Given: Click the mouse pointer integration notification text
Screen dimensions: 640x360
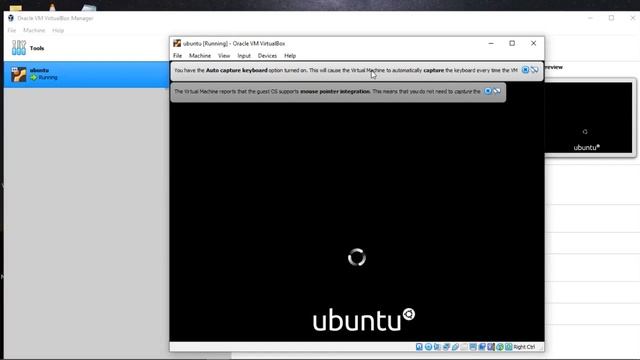Looking at the screenshot, I should tap(327, 91).
